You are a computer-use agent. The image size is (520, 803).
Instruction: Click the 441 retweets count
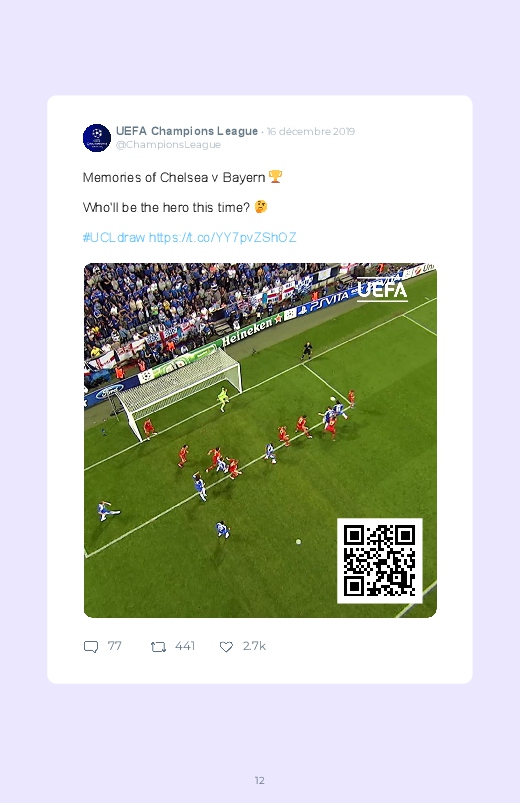[184, 646]
